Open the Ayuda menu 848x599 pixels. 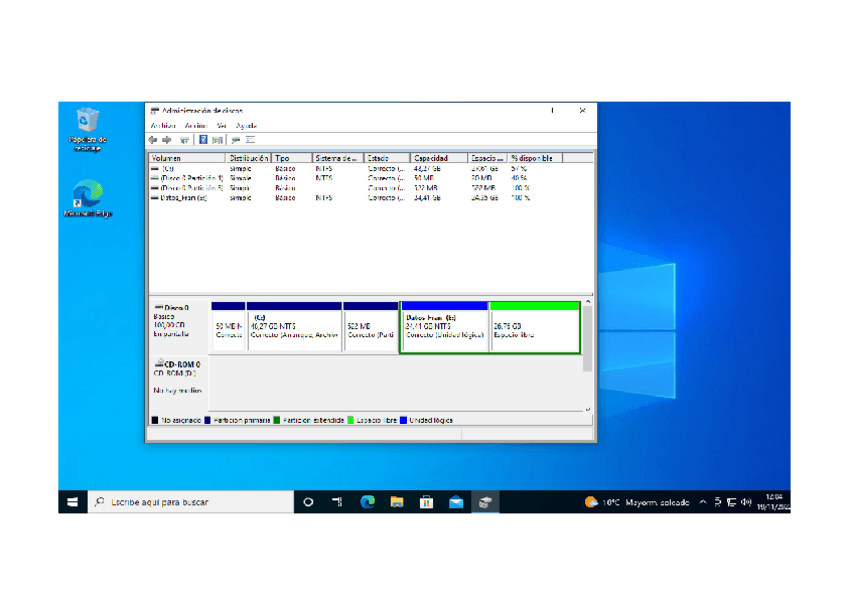tap(246, 126)
